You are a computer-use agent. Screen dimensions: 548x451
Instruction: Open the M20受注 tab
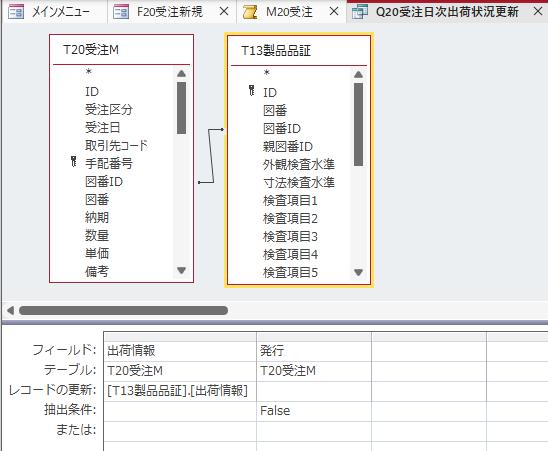point(289,12)
